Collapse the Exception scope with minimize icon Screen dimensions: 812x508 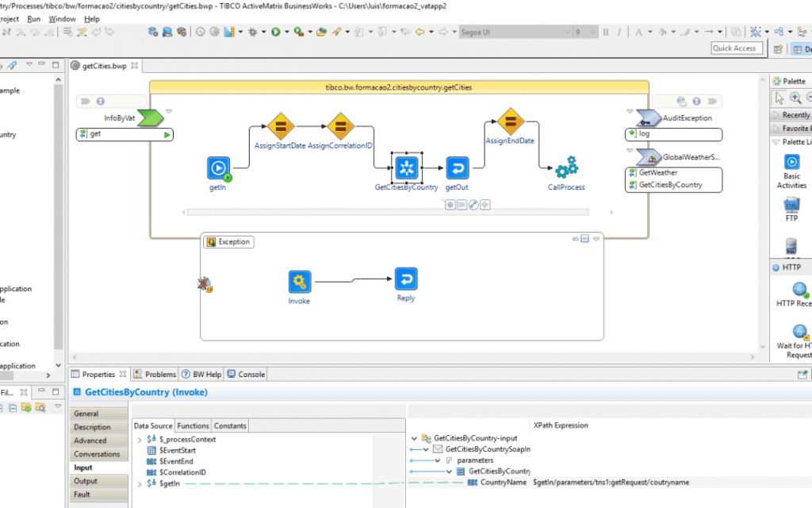(584, 238)
